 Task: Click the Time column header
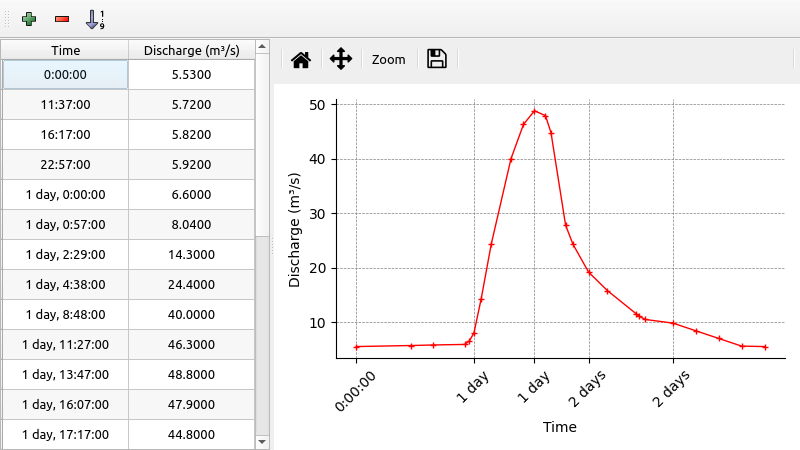coord(65,50)
